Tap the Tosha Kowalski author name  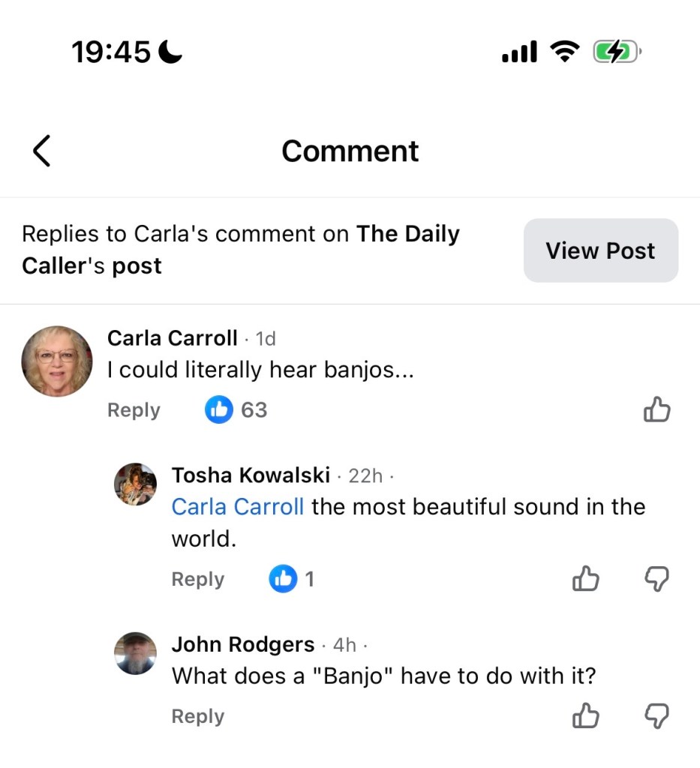[x=251, y=475]
